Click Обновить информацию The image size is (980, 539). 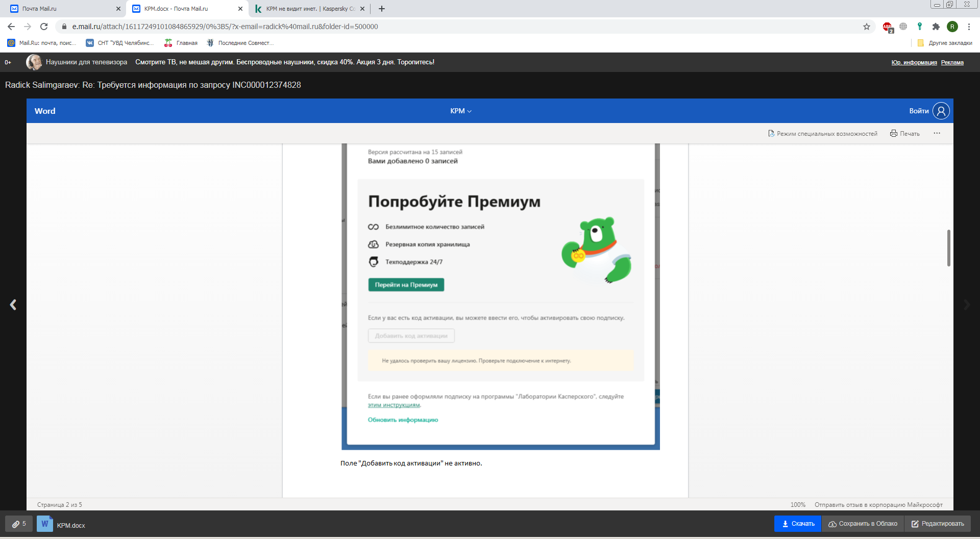click(403, 420)
